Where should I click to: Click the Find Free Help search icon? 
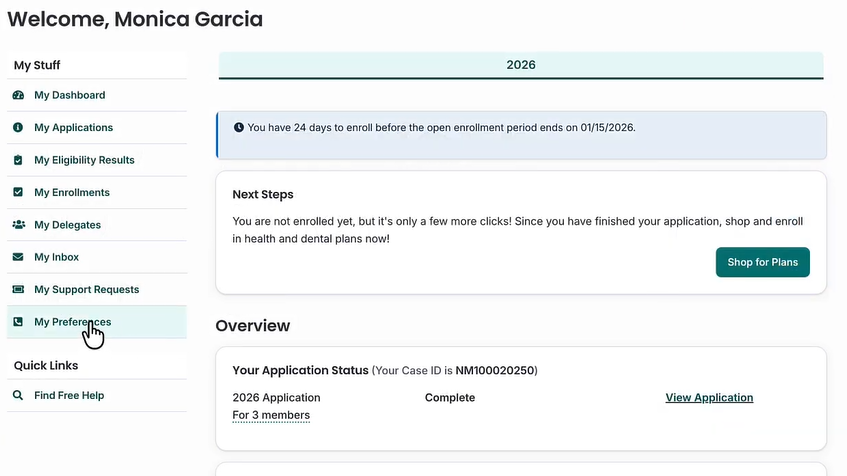[x=18, y=395]
